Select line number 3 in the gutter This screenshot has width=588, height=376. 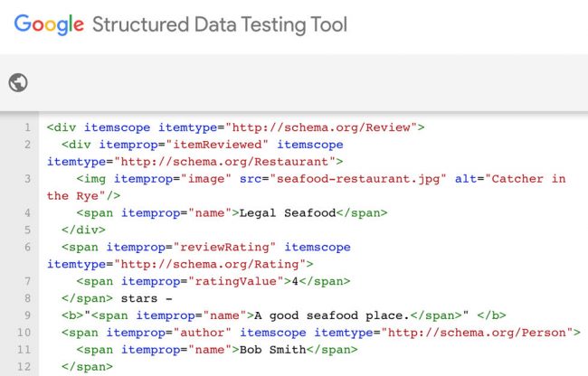[x=27, y=179]
